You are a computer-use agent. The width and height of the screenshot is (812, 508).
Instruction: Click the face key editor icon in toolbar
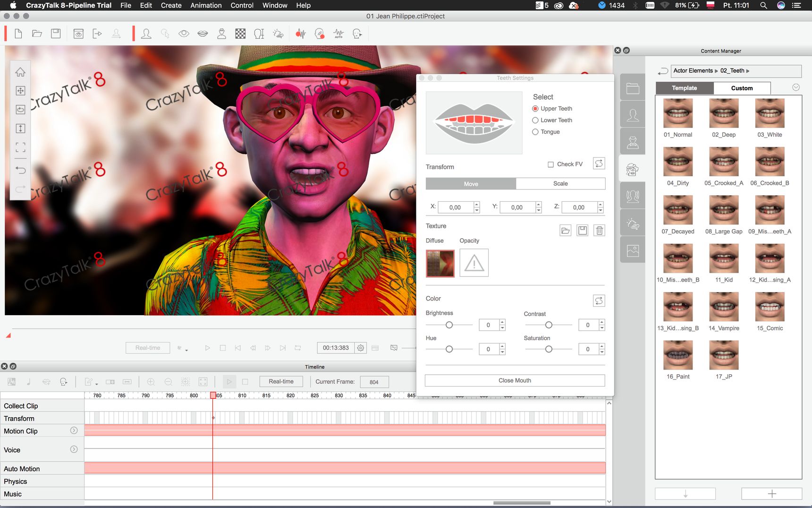[x=357, y=34]
